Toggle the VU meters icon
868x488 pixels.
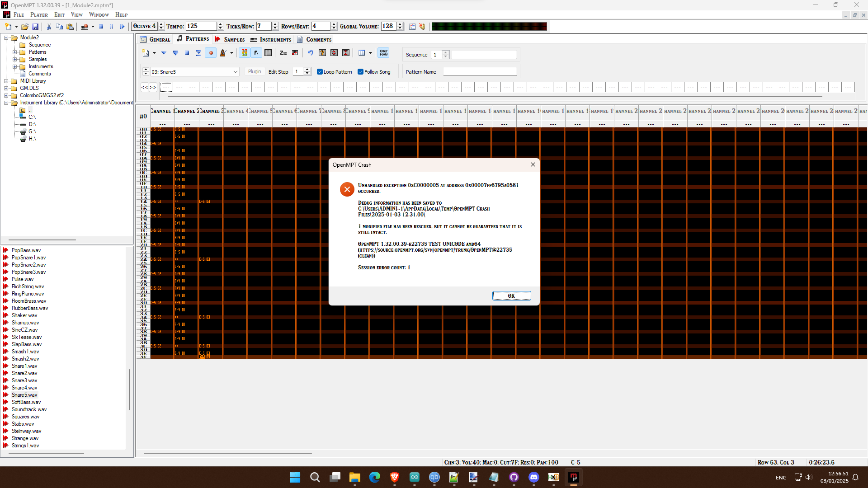(x=245, y=53)
